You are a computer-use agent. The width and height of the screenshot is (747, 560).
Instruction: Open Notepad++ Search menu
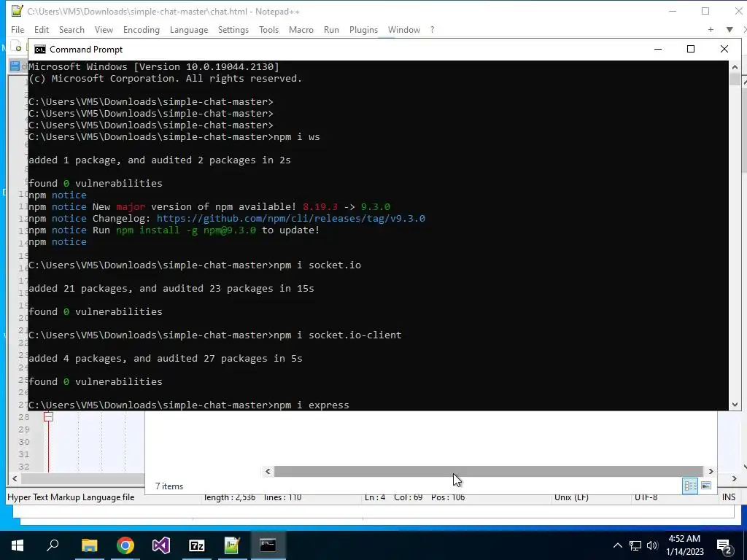tap(71, 29)
